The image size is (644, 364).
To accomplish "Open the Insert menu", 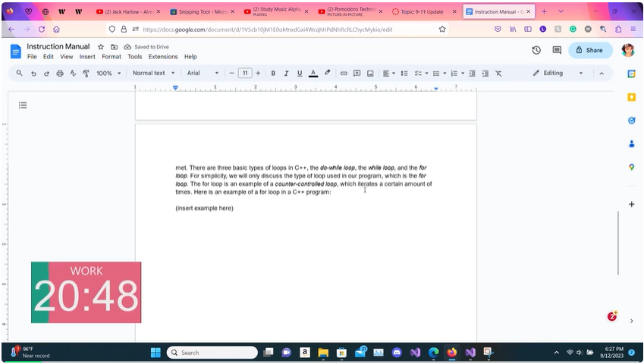I will [x=87, y=57].
